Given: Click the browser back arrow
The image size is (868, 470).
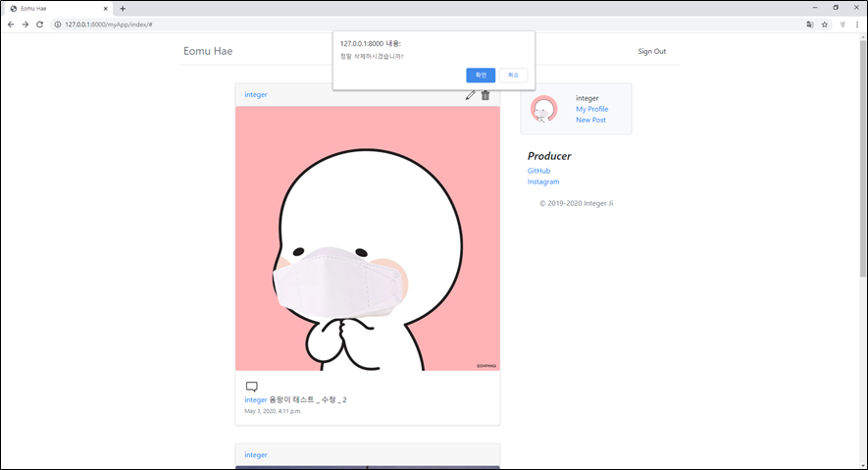Looking at the screenshot, I should click(11, 25).
